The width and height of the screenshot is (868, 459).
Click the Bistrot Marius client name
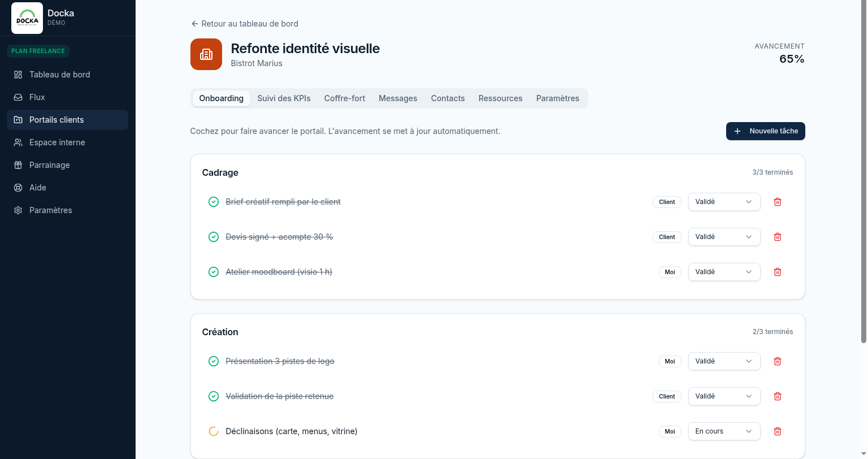pos(257,63)
